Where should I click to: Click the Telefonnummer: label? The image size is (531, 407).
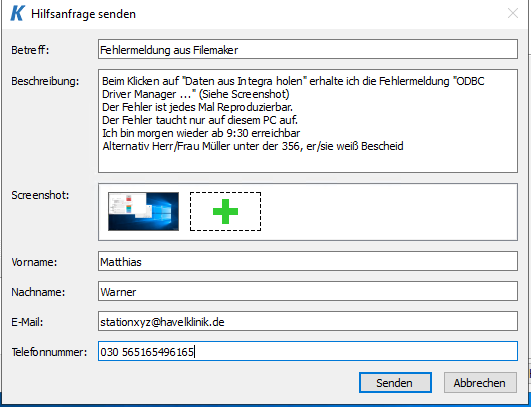pos(49,352)
